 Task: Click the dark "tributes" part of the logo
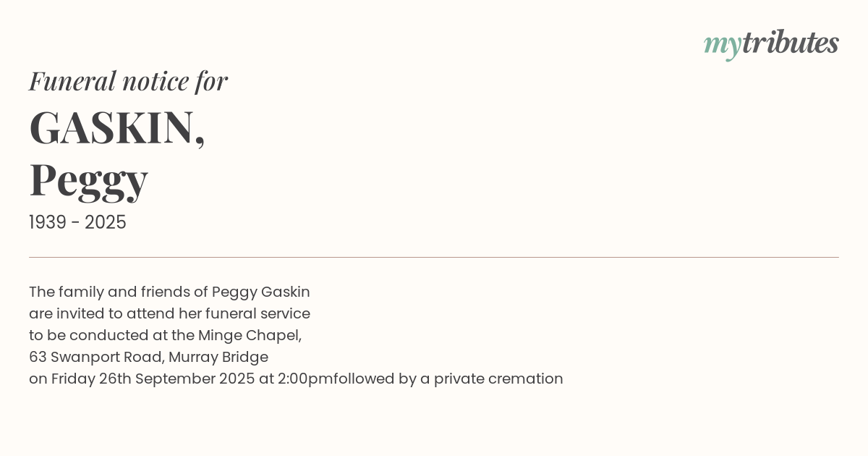[790, 43]
